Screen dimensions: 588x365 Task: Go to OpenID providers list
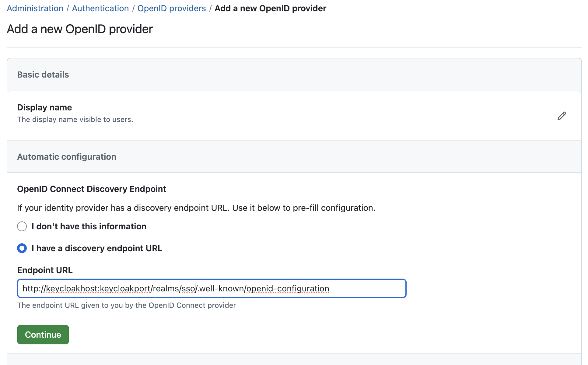pyautogui.click(x=172, y=8)
